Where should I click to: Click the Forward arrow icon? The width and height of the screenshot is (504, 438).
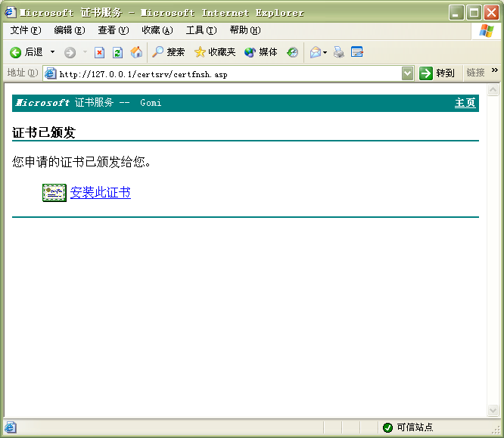coord(70,52)
